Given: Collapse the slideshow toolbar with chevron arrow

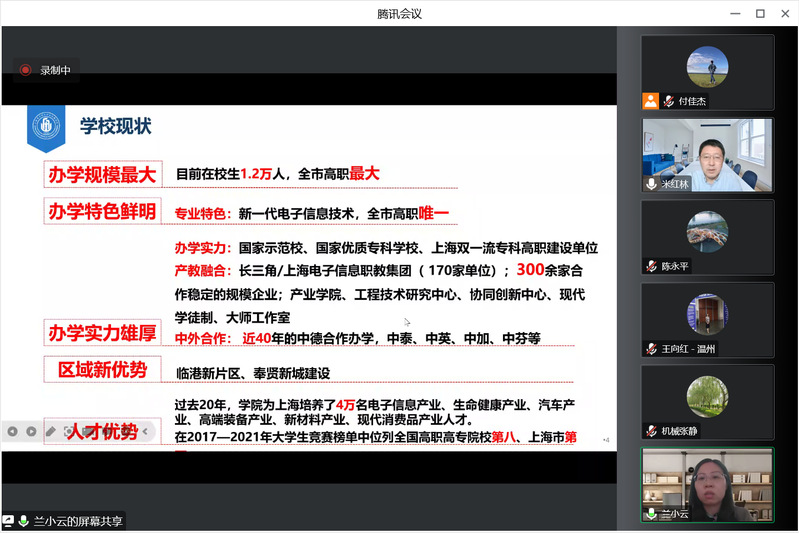Looking at the screenshot, I should [147, 431].
